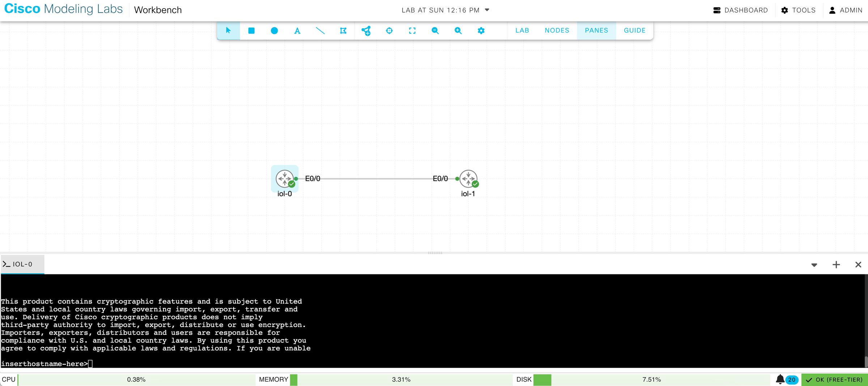
Task: Open the notifications bell
Action: click(780, 379)
